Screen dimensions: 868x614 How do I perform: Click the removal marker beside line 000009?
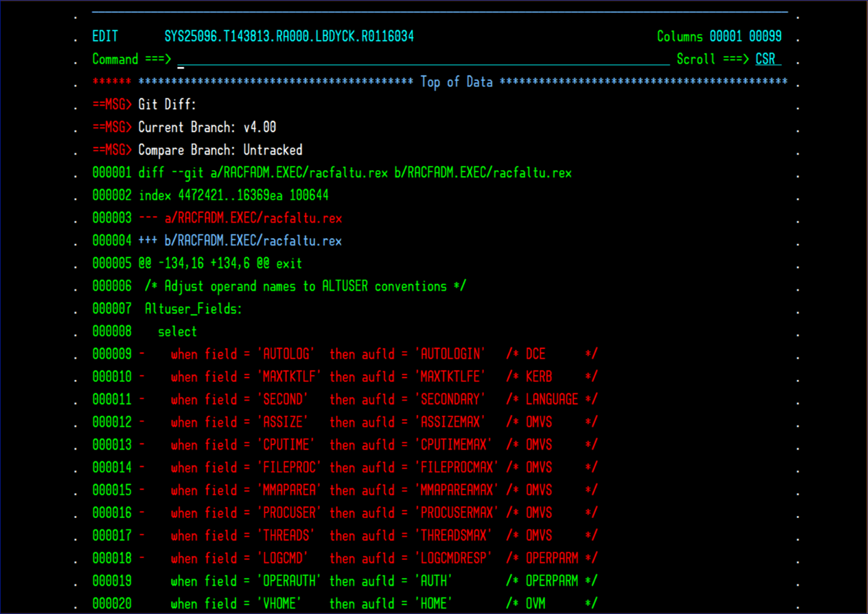pyautogui.click(x=141, y=353)
